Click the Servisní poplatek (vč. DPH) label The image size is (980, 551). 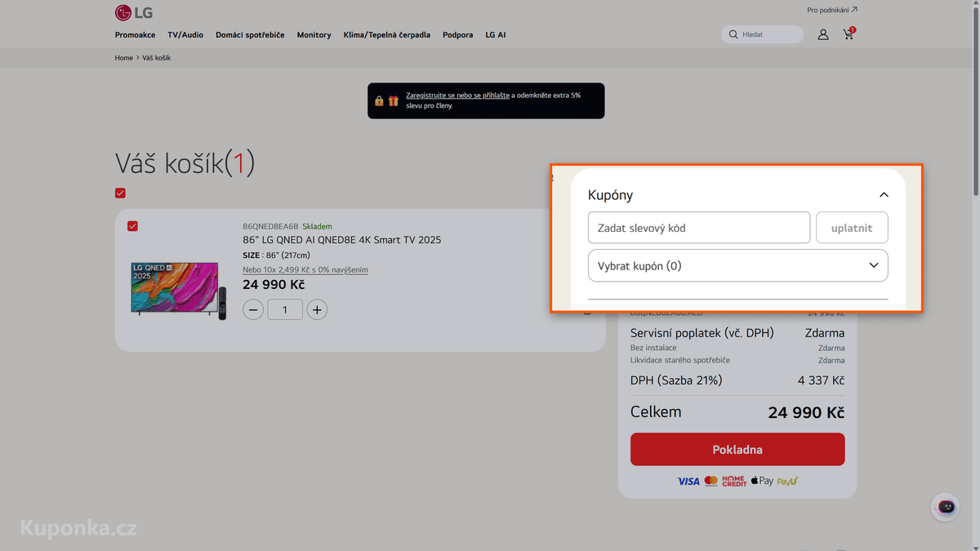(702, 333)
